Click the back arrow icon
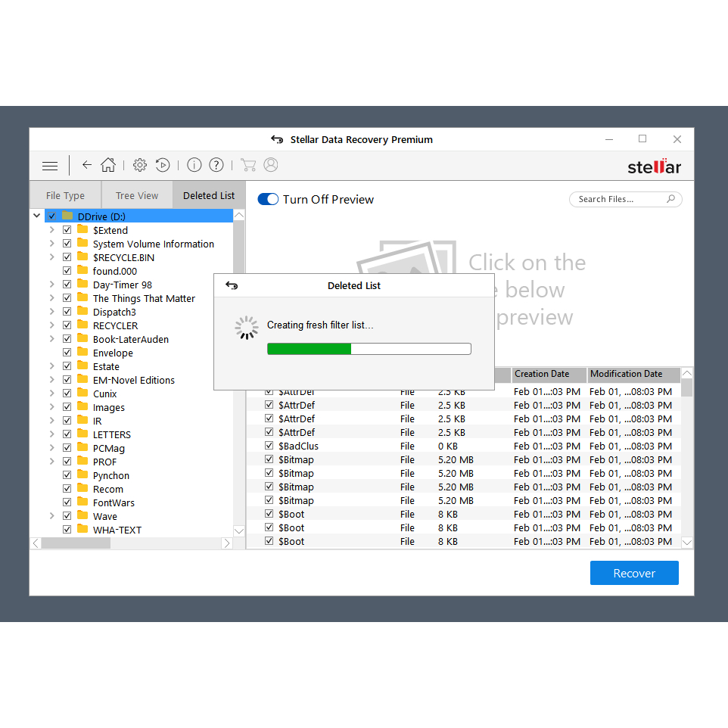This screenshot has height=728, width=728. click(x=87, y=165)
